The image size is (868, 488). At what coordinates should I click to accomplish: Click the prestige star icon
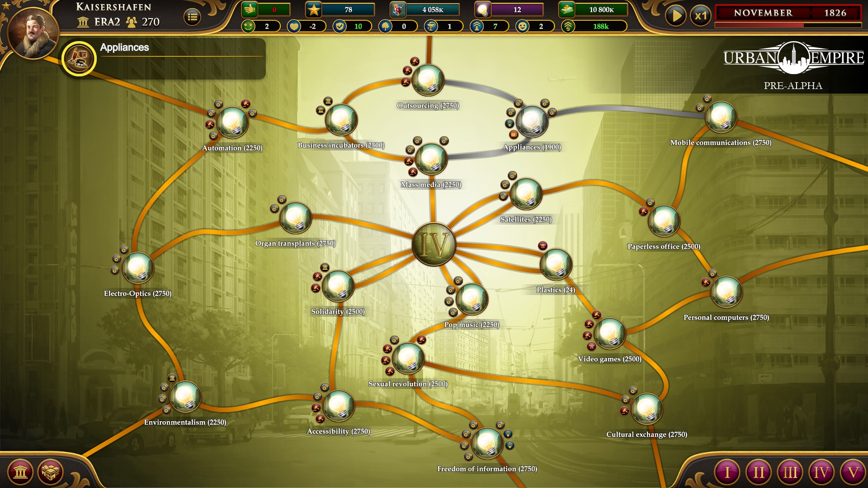313,10
